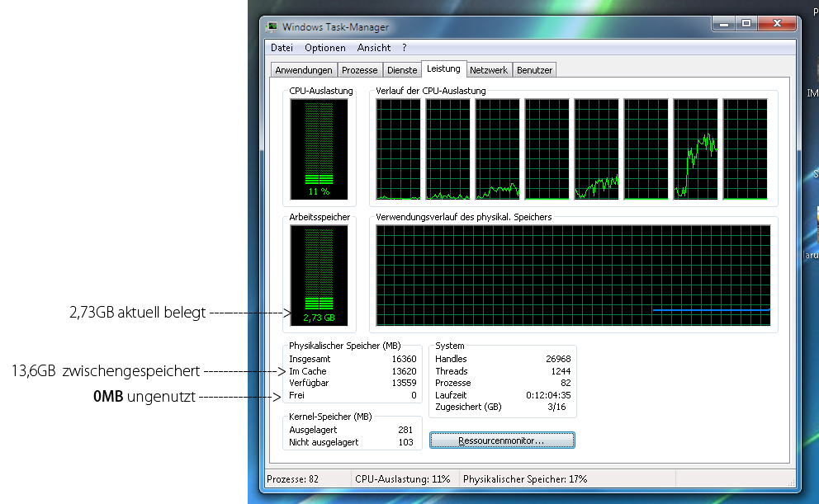Image resolution: width=819 pixels, height=504 pixels.
Task: Click the physical memory usage history graph
Action: click(575, 275)
